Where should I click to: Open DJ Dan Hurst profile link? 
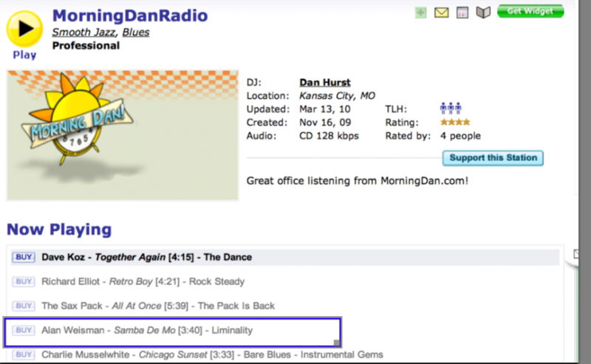pos(325,83)
